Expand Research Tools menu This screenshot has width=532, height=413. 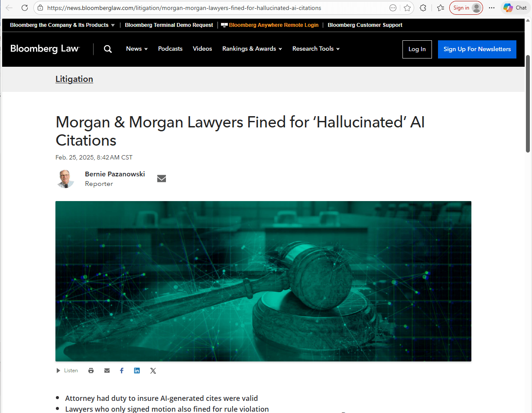click(x=316, y=49)
